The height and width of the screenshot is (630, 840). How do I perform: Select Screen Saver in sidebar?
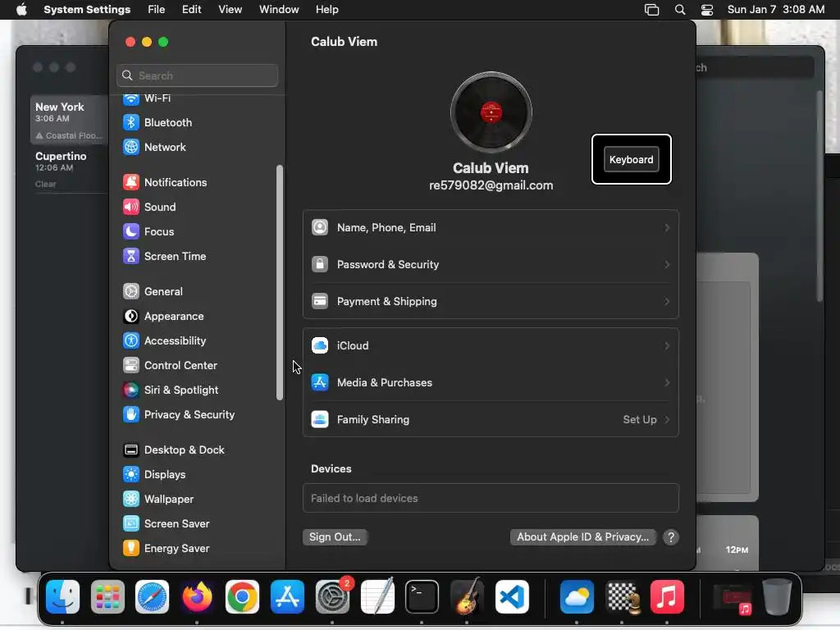coord(166,524)
